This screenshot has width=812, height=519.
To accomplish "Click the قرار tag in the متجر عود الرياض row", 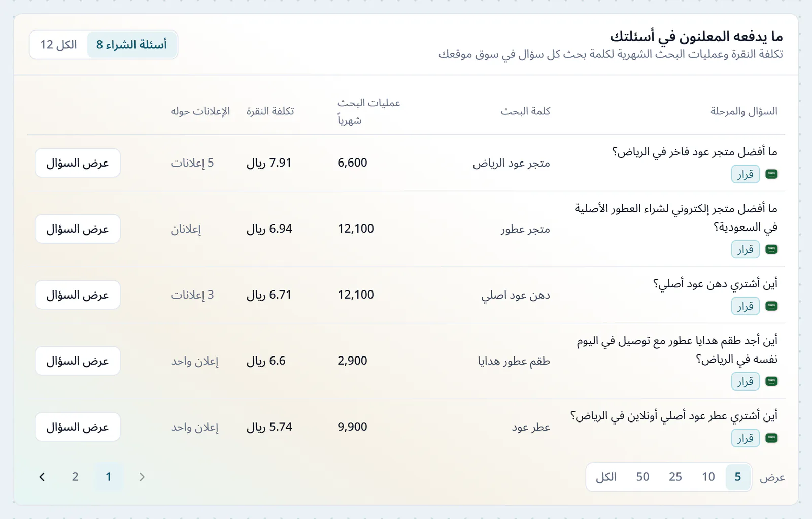I will [x=746, y=174].
